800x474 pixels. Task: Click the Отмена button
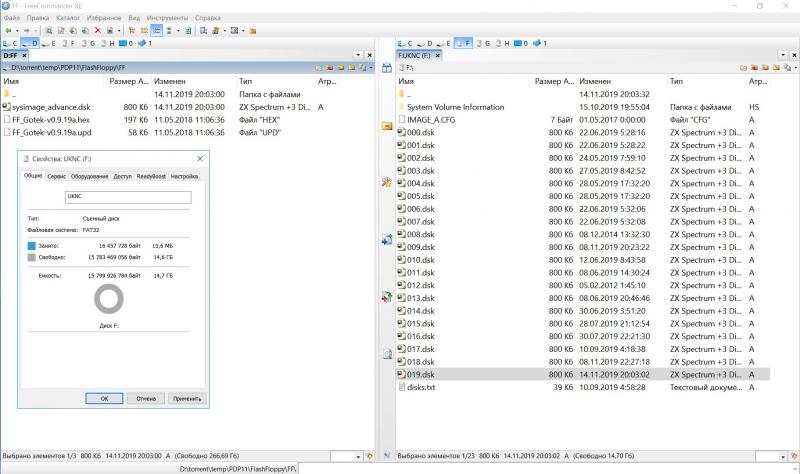click(x=146, y=398)
